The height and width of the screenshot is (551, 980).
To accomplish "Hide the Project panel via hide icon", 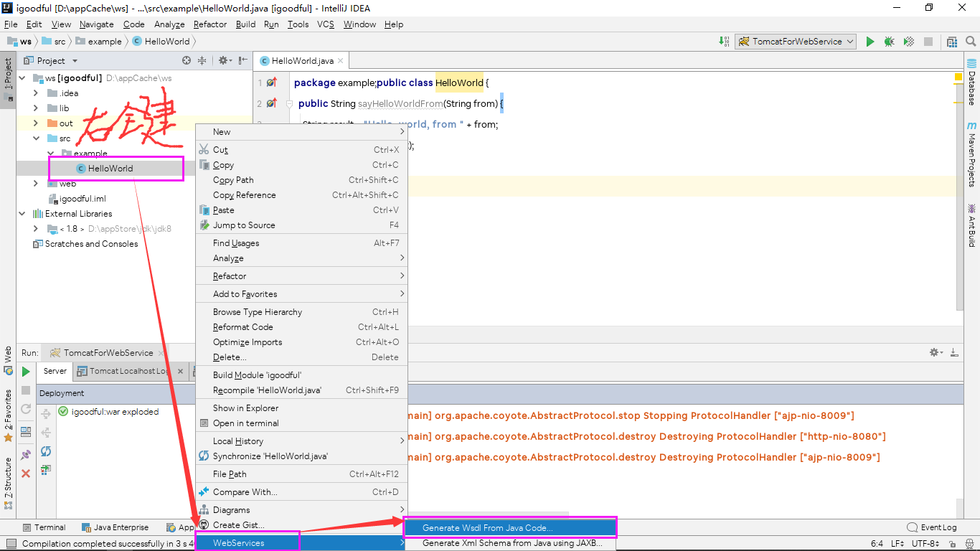I will (243, 61).
